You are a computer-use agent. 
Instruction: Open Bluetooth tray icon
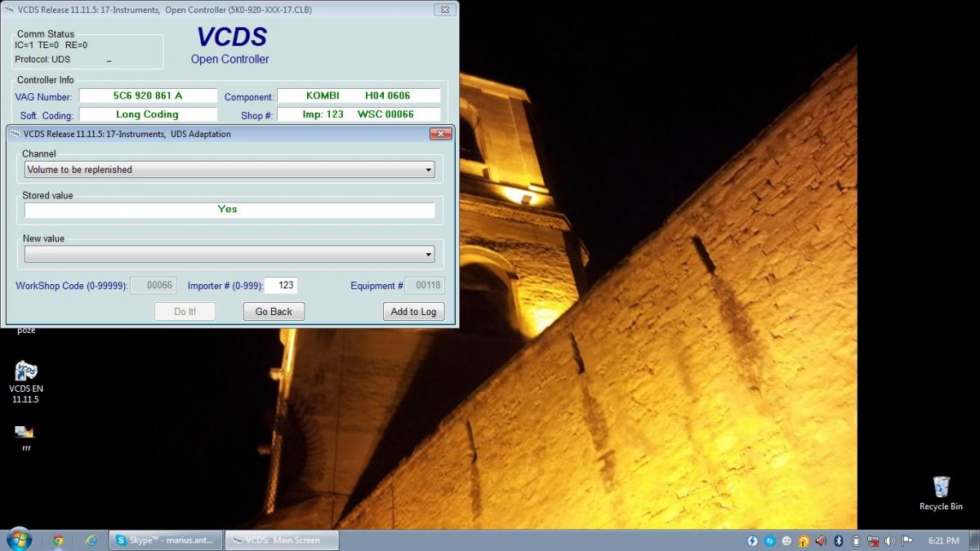click(838, 540)
